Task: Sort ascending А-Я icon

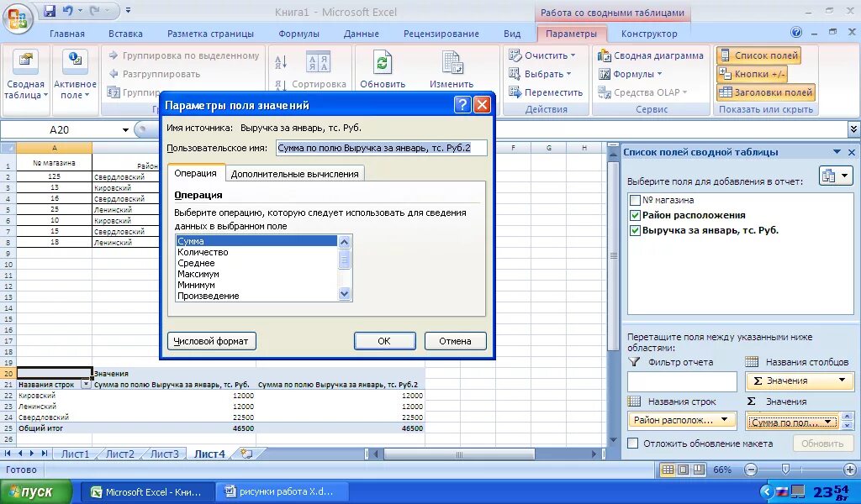Action: pos(281,61)
